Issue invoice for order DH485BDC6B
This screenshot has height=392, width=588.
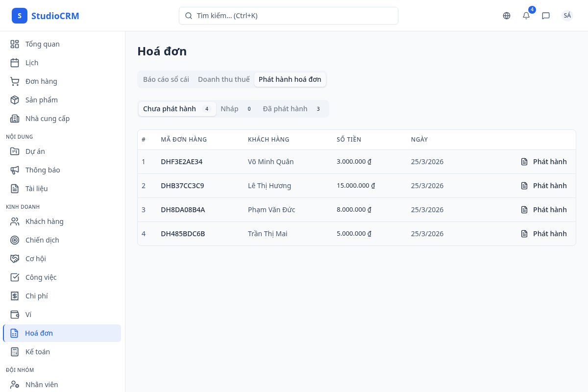click(x=544, y=234)
